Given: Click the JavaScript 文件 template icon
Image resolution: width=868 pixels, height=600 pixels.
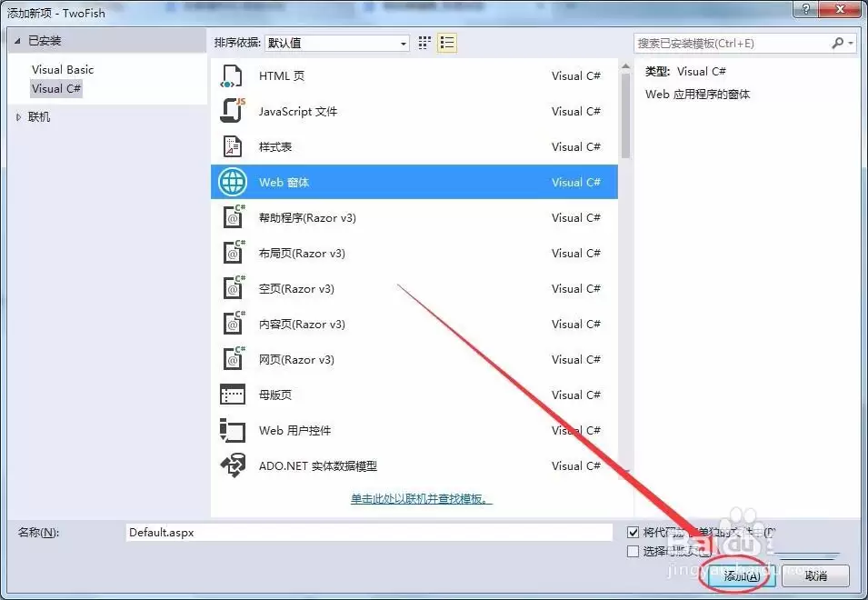Looking at the screenshot, I should coord(232,111).
